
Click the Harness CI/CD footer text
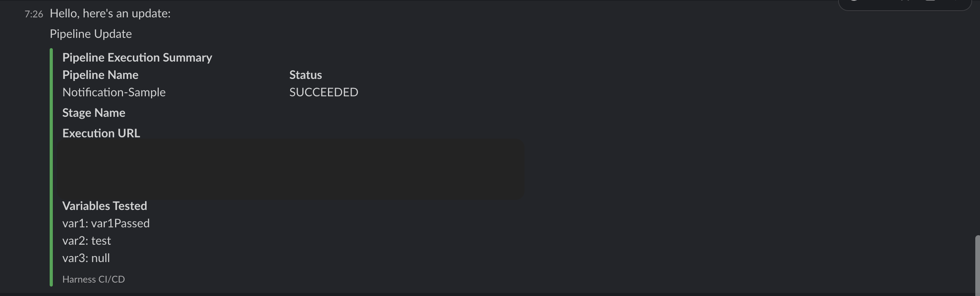(93, 279)
